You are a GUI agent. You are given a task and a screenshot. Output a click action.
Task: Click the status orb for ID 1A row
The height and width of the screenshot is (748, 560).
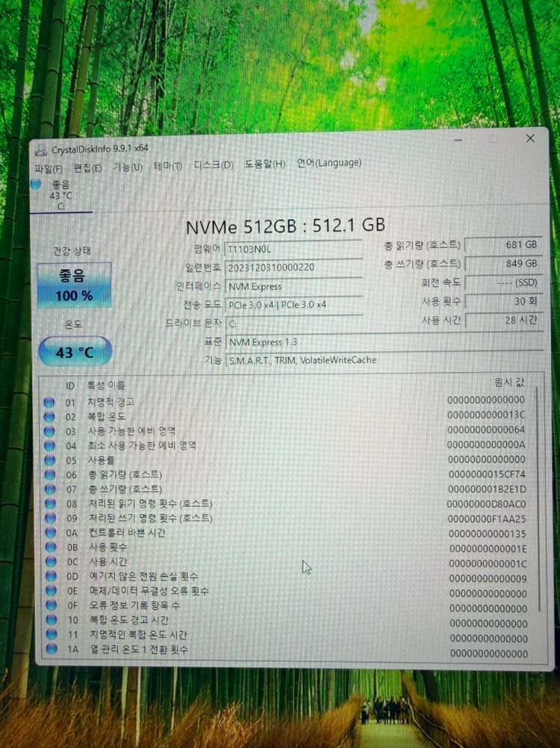(52, 649)
